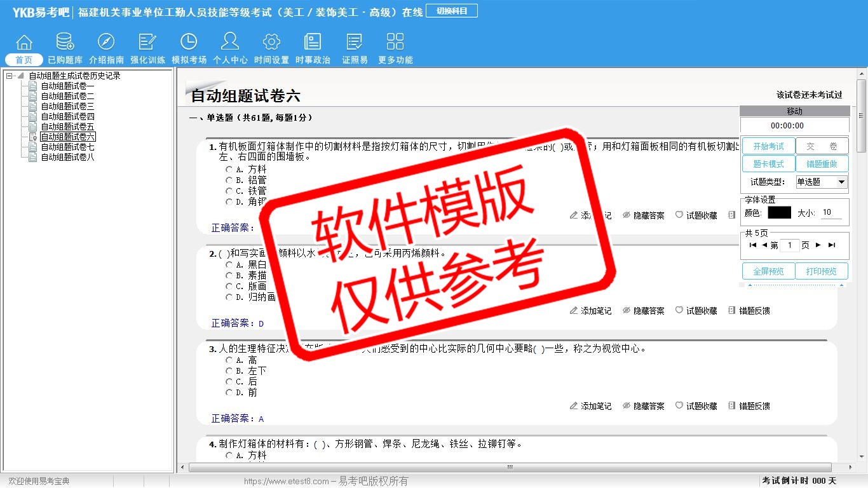Viewport: 868px width, 488px height.
Task: Open the 试题类型 单选题 dropdown
Action: pyautogui.click(x=822, y=182)
